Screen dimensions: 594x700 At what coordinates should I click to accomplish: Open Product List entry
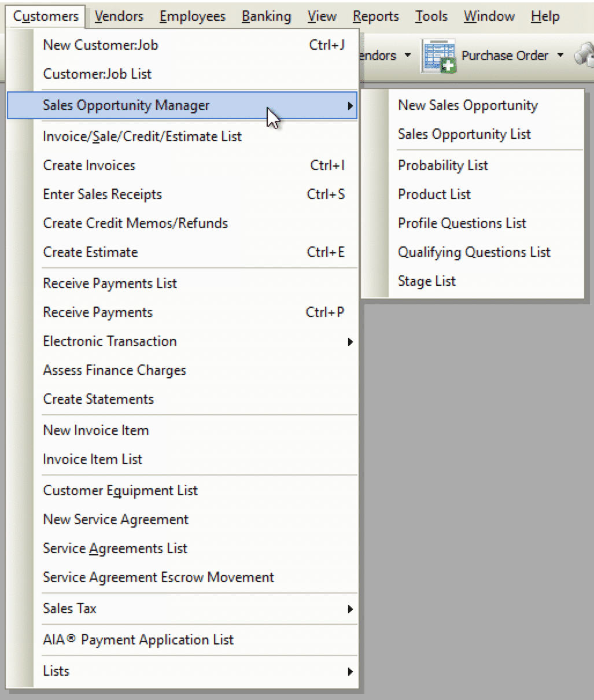click(434, 194)
